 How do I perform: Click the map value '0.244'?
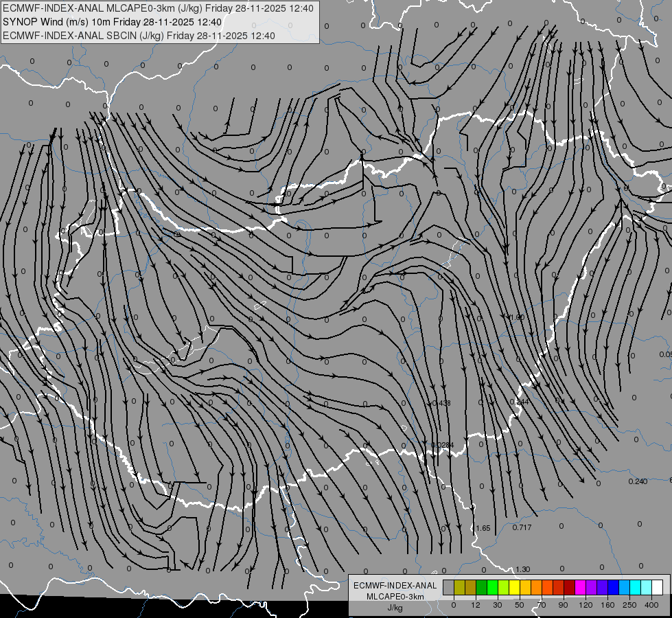[x=520, y=402]
